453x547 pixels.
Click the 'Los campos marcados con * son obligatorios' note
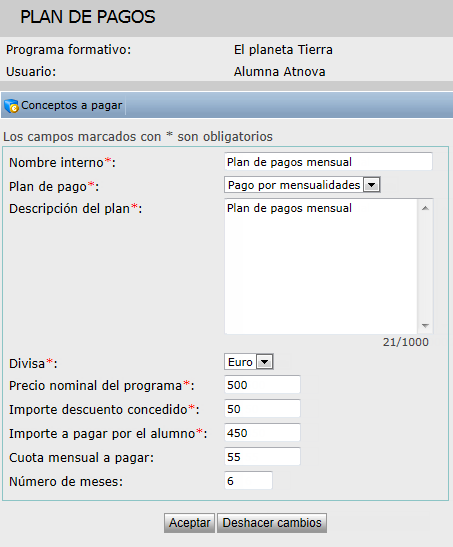click(138, 136)
